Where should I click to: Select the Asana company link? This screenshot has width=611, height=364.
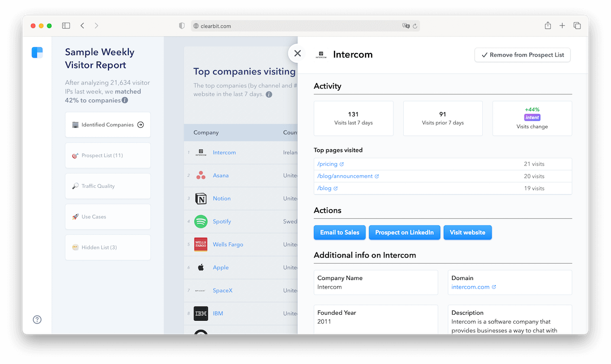point(220,176)
